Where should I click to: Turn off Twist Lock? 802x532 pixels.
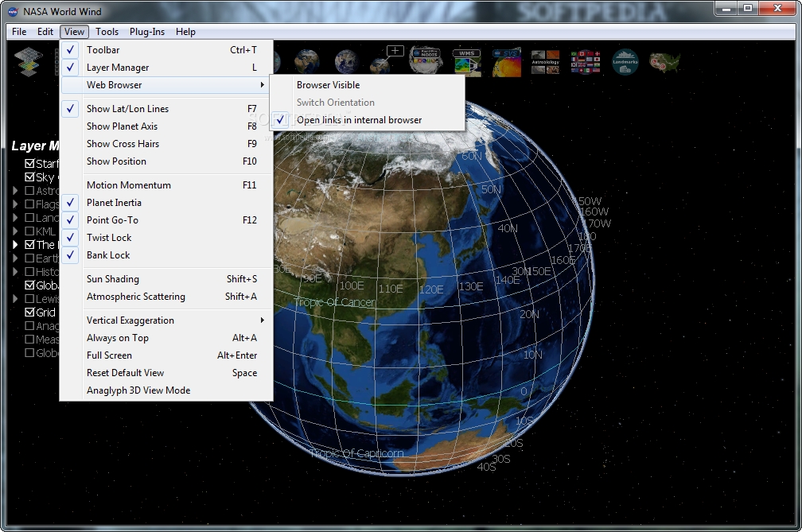pyautogui.click(x=166, y=238)
